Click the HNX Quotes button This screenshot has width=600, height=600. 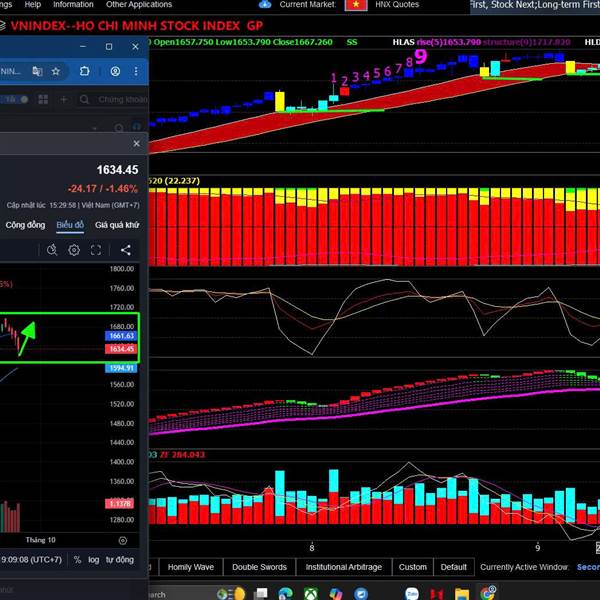[397, 5]
